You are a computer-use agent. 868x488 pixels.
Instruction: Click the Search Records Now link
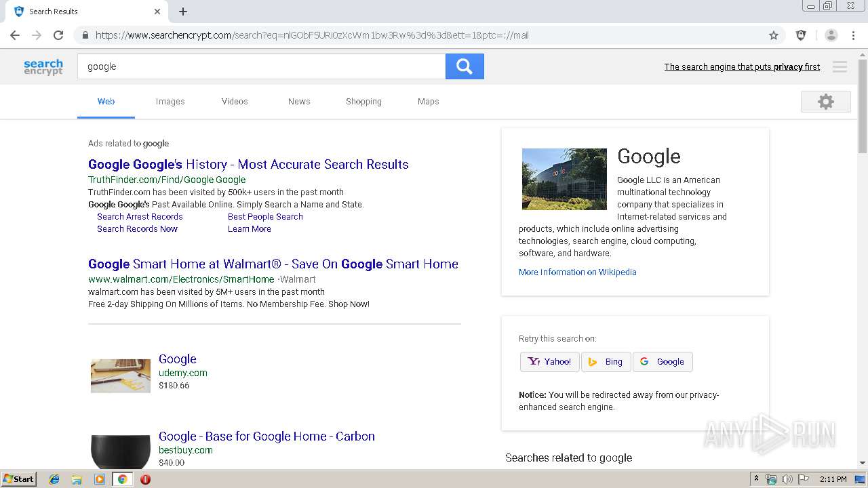[137, 229]
